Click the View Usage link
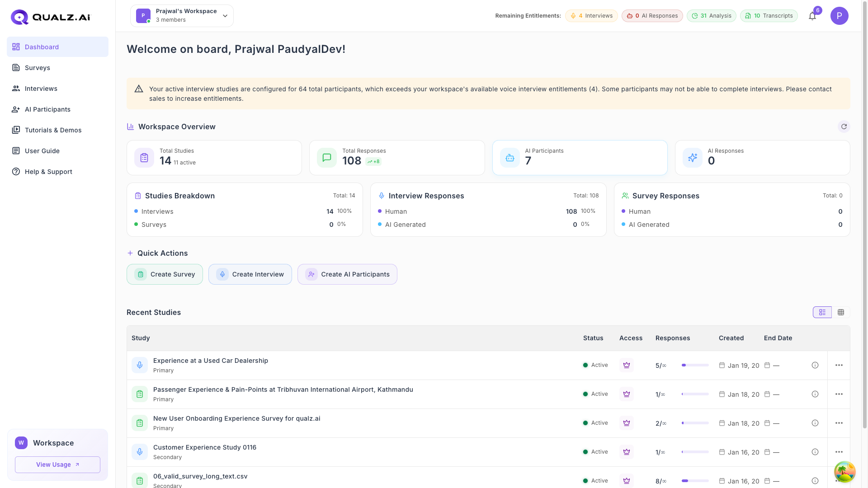Screen dimensions: 868x488 pos(57,465)
